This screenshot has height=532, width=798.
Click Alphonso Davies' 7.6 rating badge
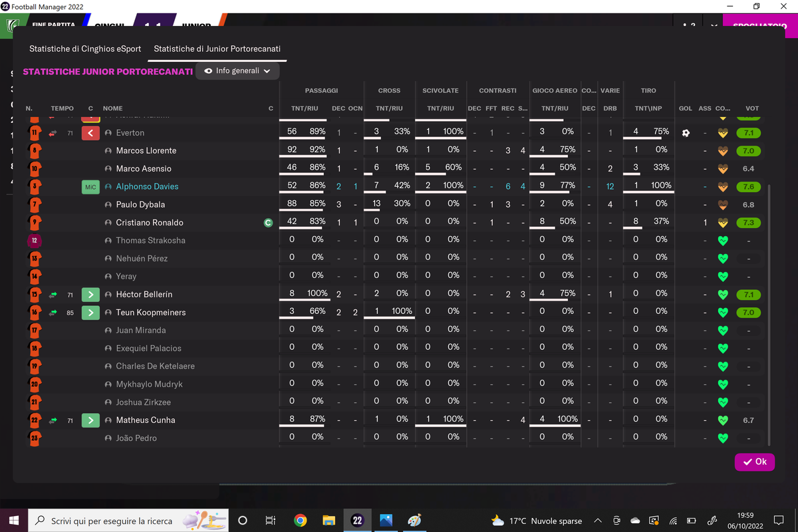click(749, 187)
